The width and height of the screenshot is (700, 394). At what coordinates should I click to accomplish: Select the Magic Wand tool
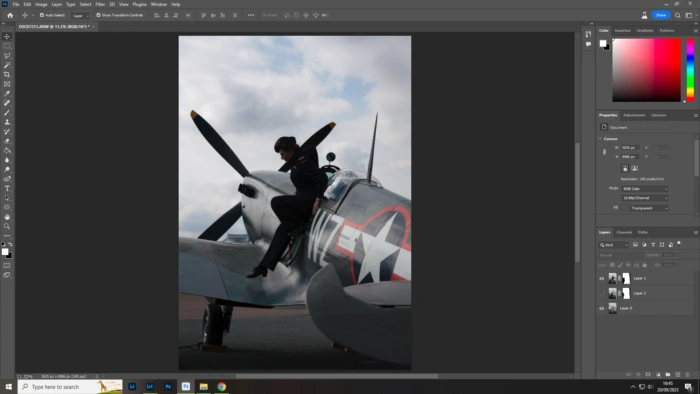pyautogui.click(x=7, y=65)
